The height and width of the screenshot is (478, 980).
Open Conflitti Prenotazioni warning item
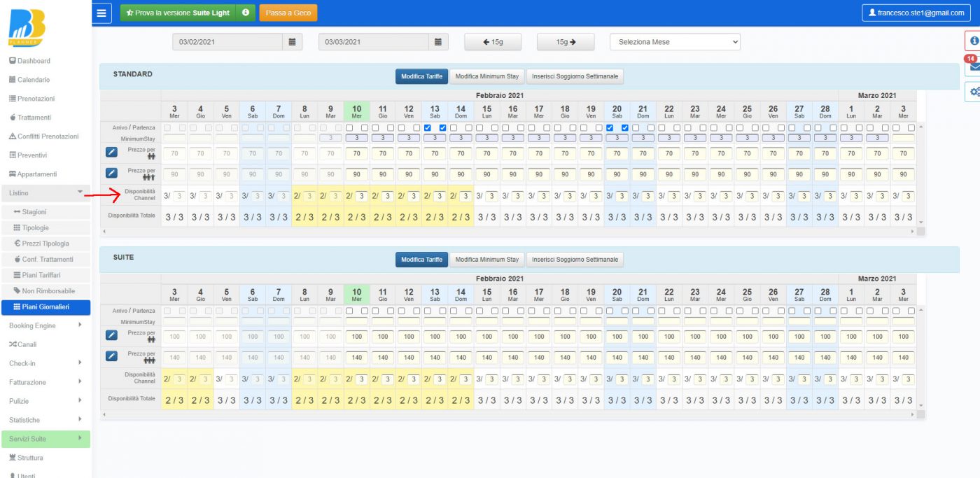[43, 136]
